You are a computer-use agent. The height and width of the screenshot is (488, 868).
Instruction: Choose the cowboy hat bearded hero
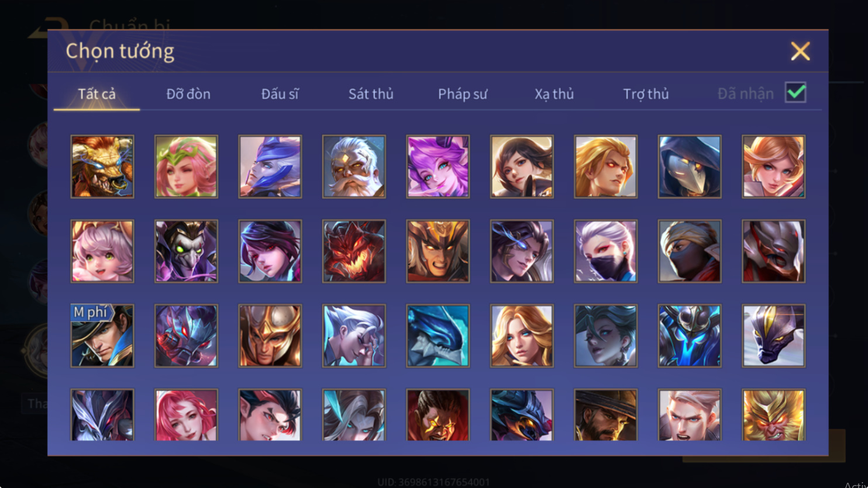click(606, 414)
